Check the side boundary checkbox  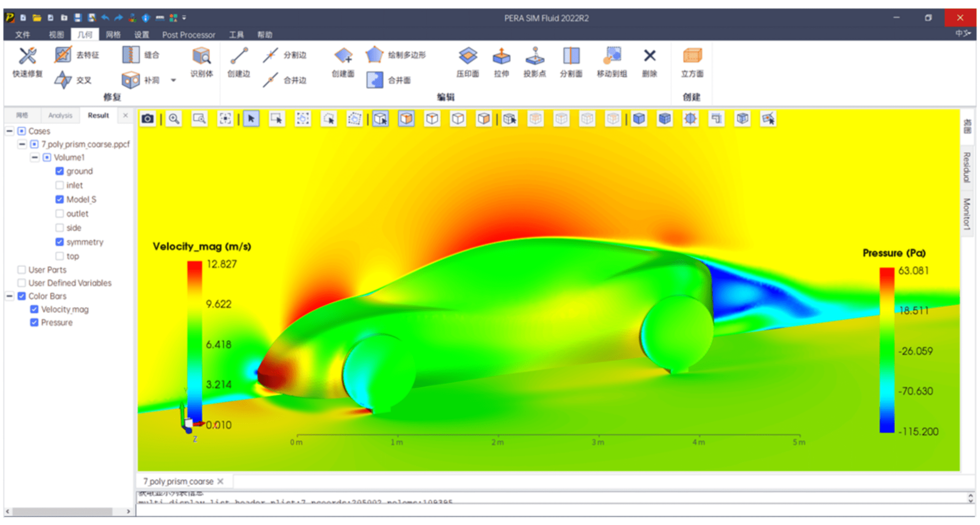click(59, 228)
